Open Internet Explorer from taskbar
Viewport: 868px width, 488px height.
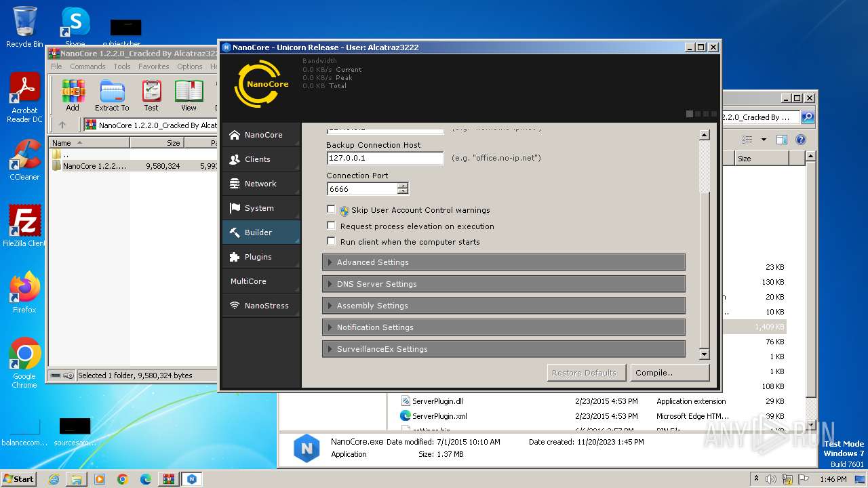(x=54, y=479)
